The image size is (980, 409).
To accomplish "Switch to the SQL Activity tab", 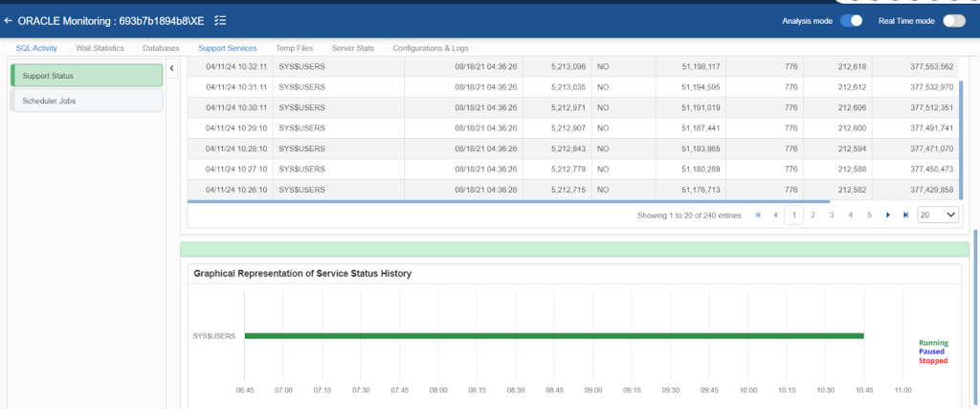I will coord(36,47).
